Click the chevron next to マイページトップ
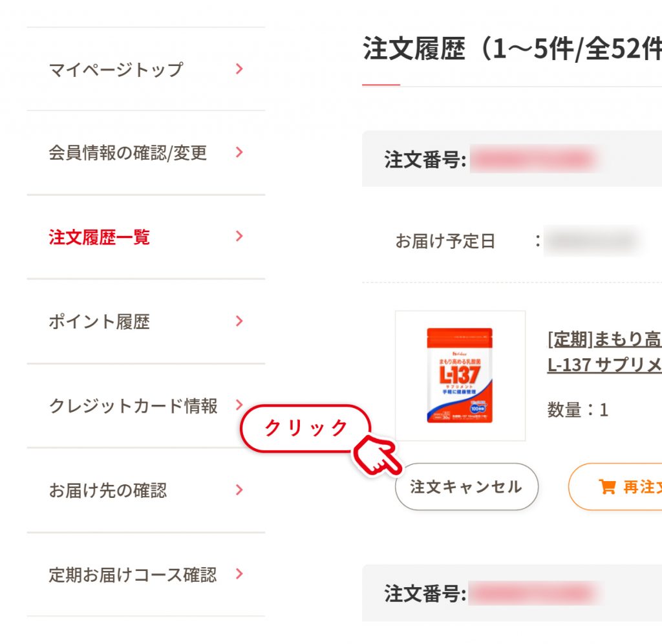Image resolution: width=662 pixels, height=644 pixels. 239,69
